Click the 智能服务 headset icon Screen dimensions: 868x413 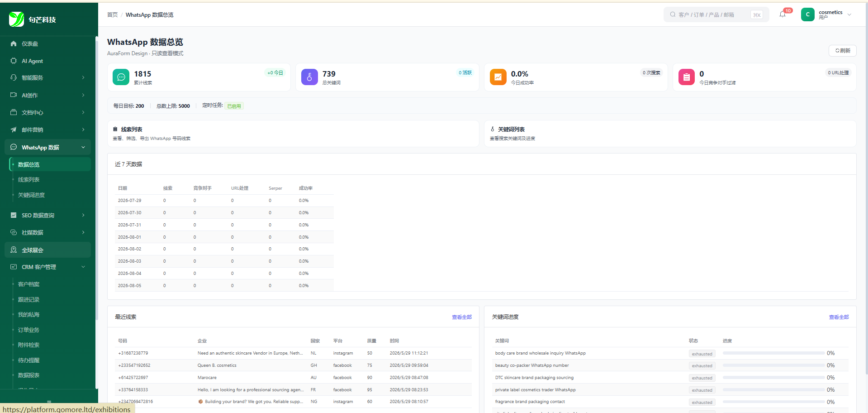14,77
